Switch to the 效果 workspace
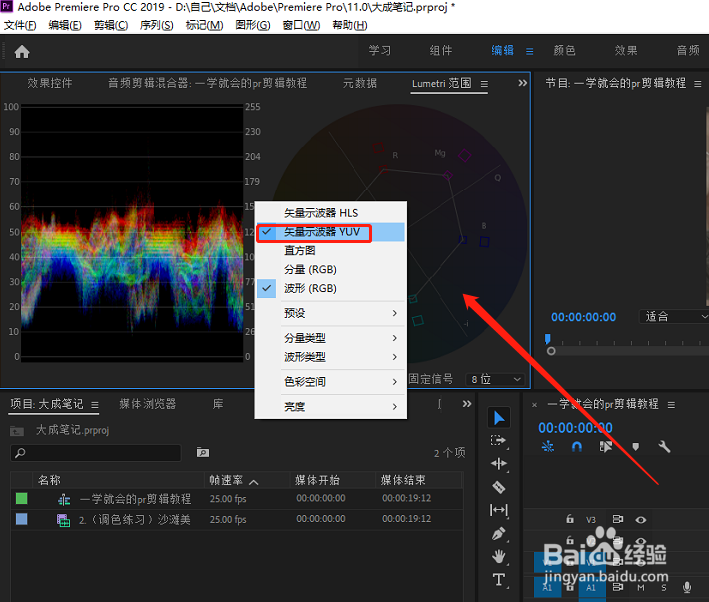Image resolution: width=709 pixels, height=602 pixels. tap(626, 51)
